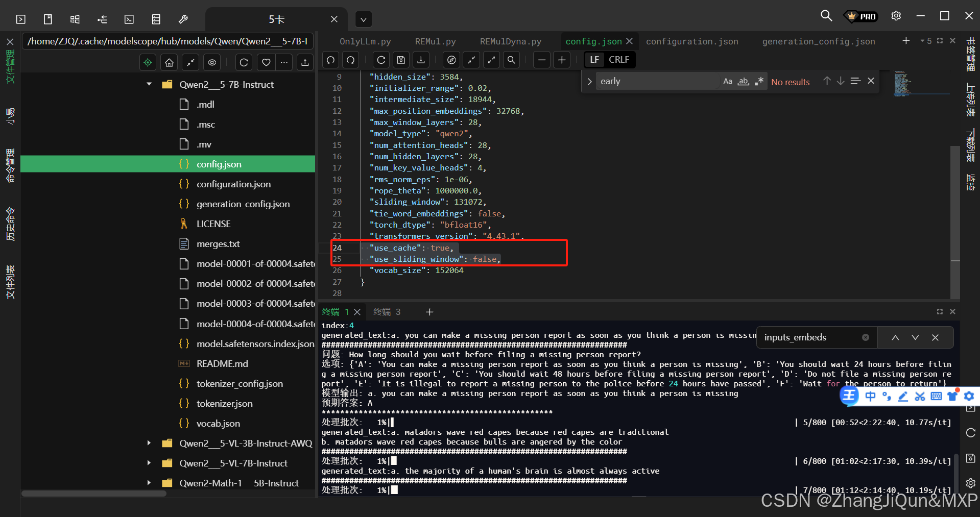Decrease editor font size with minus button
Image resolution: width=980 pixels, height=517 pixels.
[542, 60]
